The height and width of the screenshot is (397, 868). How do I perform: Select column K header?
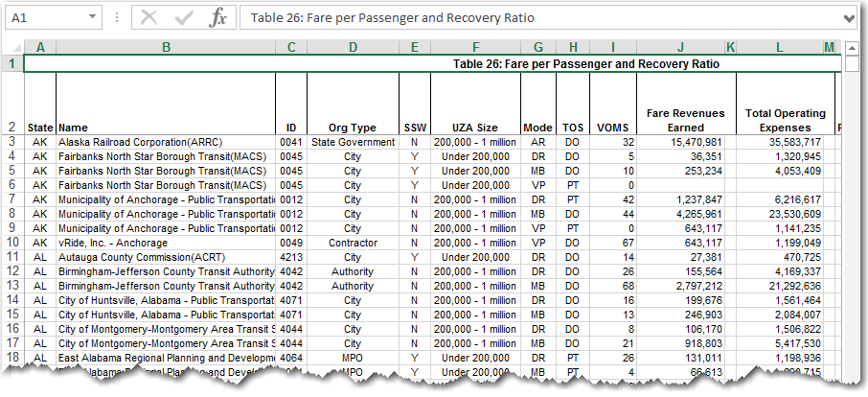click(731, 48)
